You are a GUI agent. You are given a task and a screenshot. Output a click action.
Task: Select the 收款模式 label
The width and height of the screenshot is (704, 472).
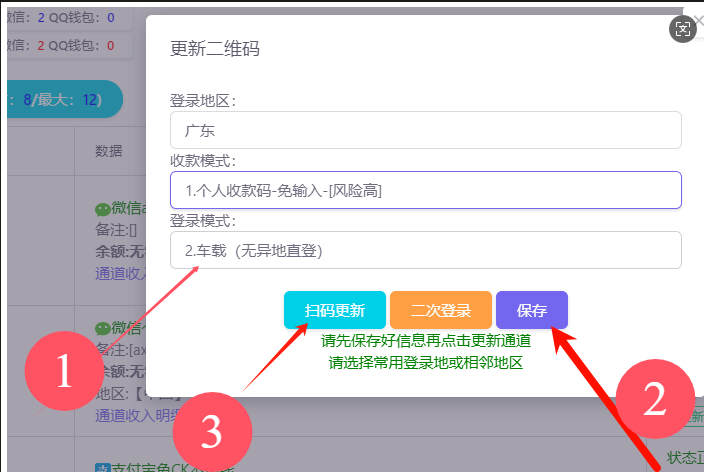pos(203,161)
